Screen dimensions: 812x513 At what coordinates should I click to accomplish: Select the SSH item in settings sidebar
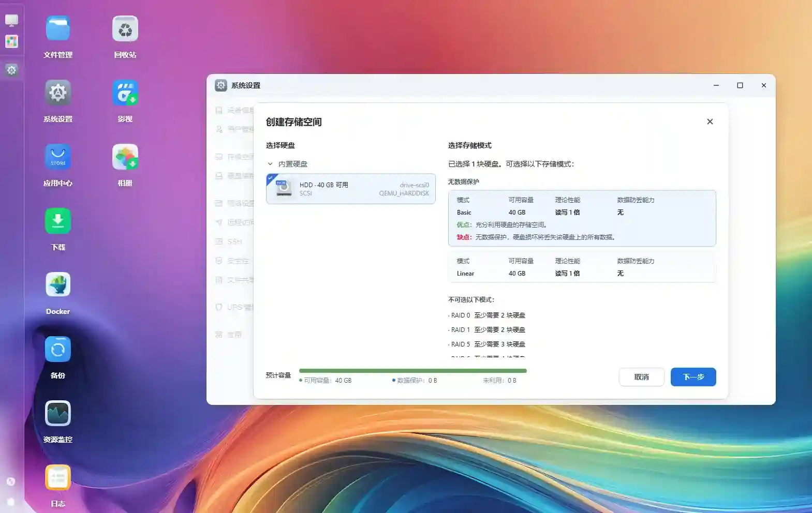(234, 242)
